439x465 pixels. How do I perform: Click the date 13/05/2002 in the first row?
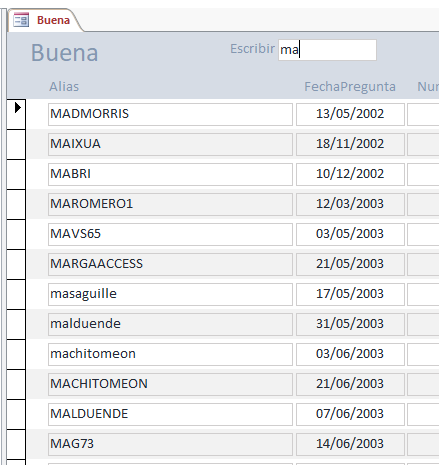[x=350, y=114]
